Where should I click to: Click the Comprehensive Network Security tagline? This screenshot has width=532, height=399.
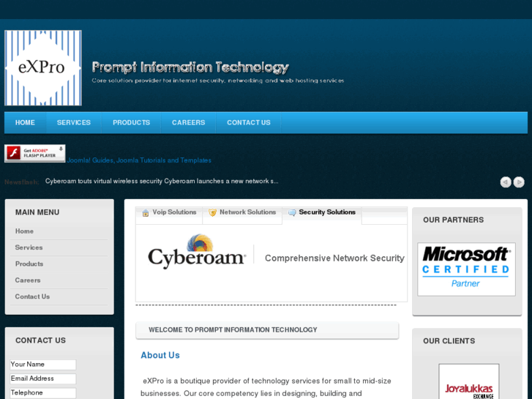pyautogui.click(x=334, y=258)
